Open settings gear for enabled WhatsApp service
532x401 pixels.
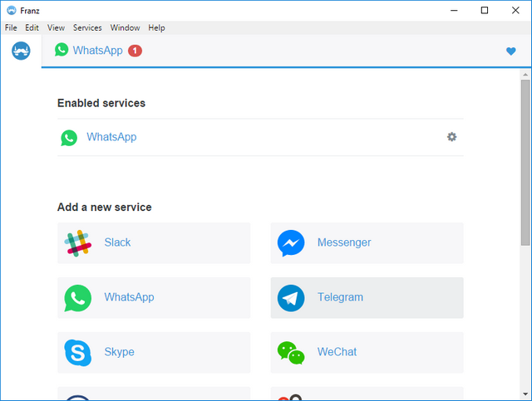451,137
